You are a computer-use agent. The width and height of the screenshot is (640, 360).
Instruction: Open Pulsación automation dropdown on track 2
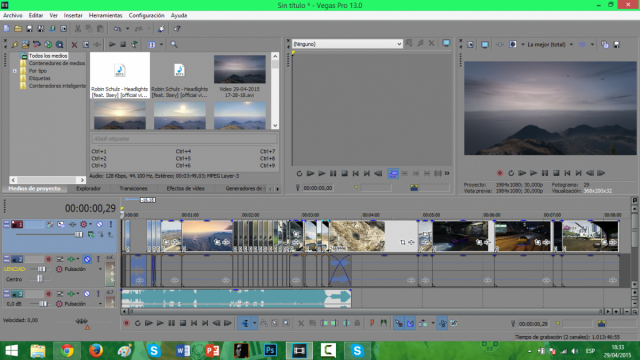pyautogui.click(x=100, y=269)
